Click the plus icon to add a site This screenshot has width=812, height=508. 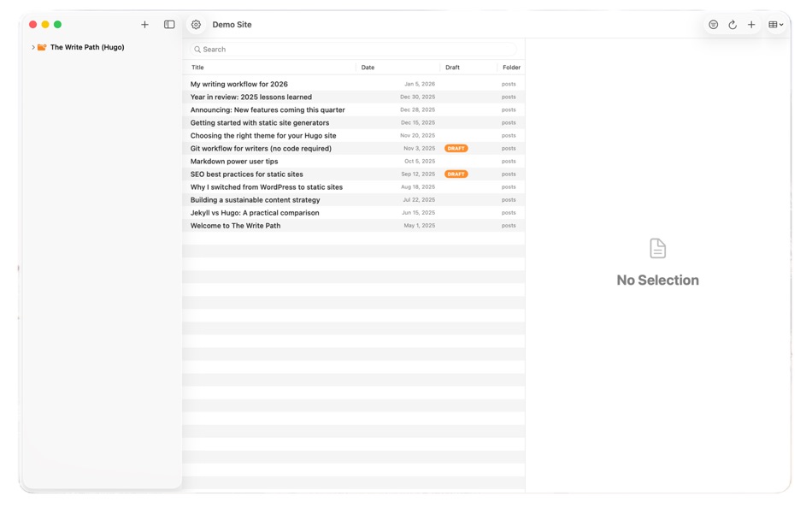coord(144,24)
